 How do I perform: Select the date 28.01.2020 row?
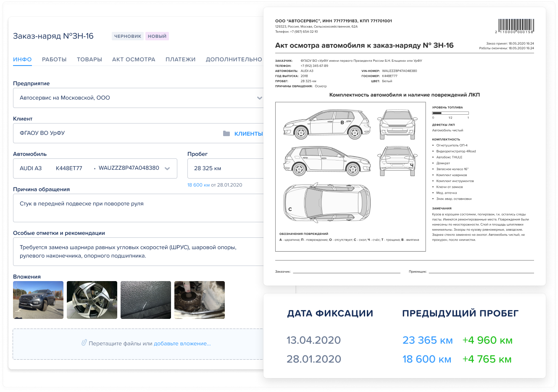[x=313, y=359]
